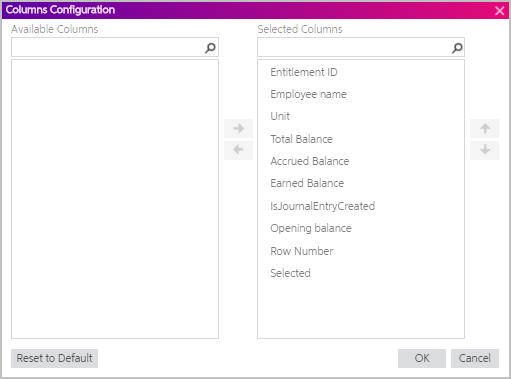The width and height of the screenshot is (511, 379).
Task: Click the Selected Columns search magnifier icon
Action: pos(457,48)
